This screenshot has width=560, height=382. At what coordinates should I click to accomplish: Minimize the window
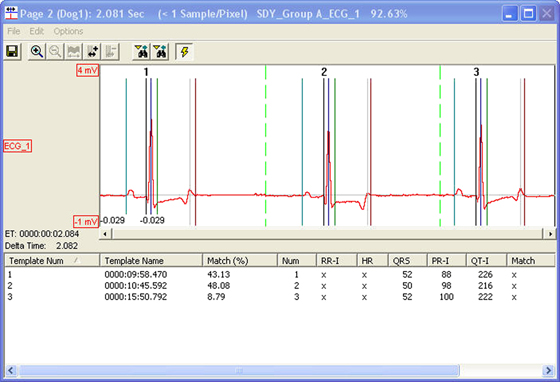[x=510, y=14]
